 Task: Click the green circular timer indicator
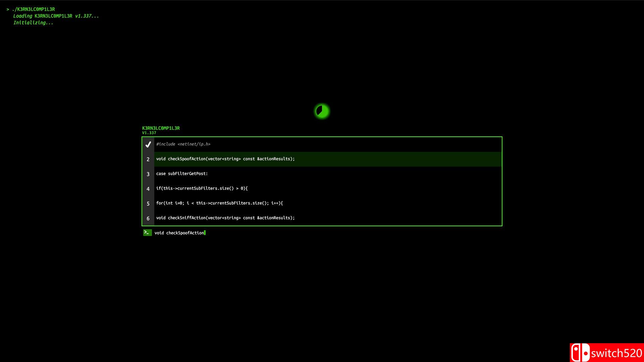click(322, 111)
